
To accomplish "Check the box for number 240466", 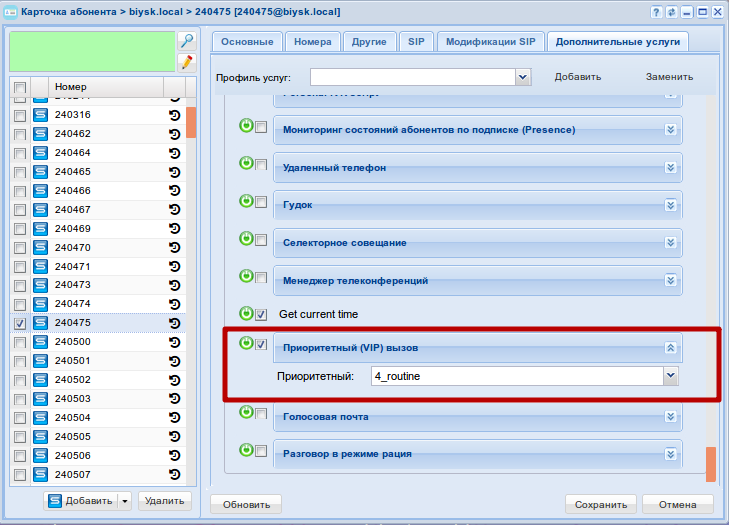I will click(x=20, y=191).
